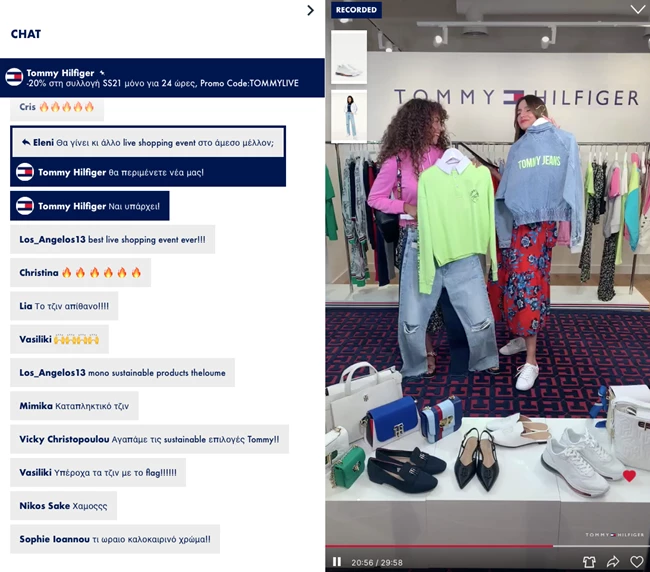
Task: Expand the video's top-right chevron
Action: coord(637,10)
